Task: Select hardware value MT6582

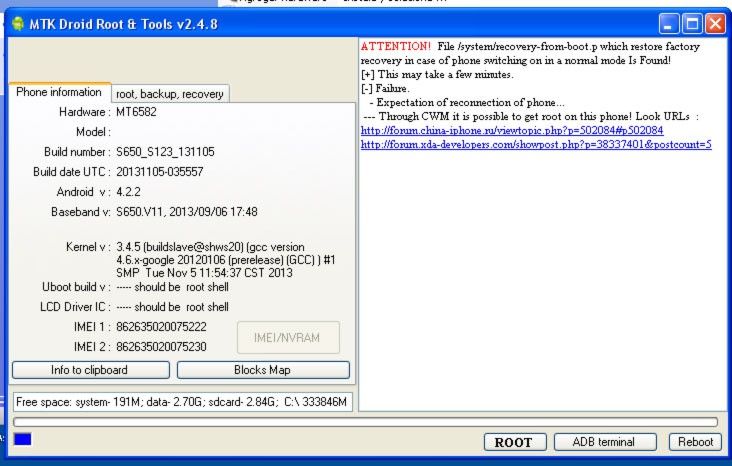Action: pos(136,112)
